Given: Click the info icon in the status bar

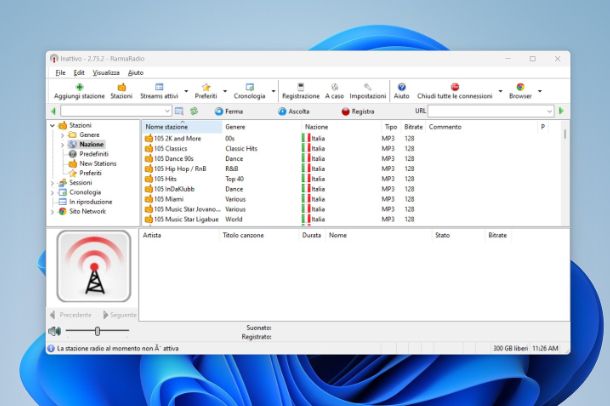Looking at the screenshot, I should pos(51,348).
